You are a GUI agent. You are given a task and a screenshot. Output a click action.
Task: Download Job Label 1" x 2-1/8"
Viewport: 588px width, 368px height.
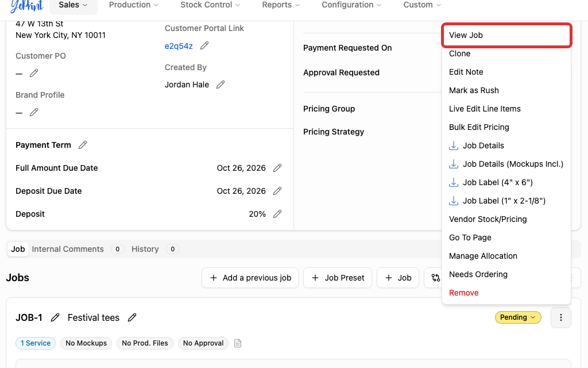[506, 201]
